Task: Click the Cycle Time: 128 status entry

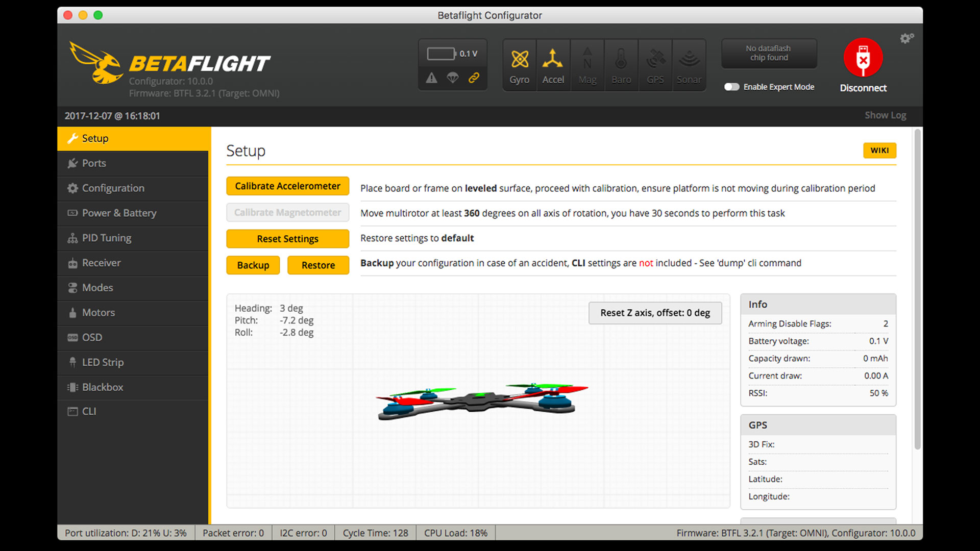Action: click(x=375, y=533)
